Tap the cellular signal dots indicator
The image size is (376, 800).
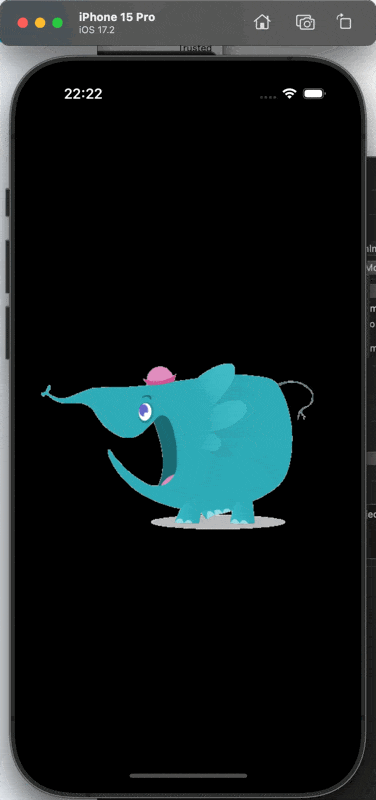click(268, 96)
